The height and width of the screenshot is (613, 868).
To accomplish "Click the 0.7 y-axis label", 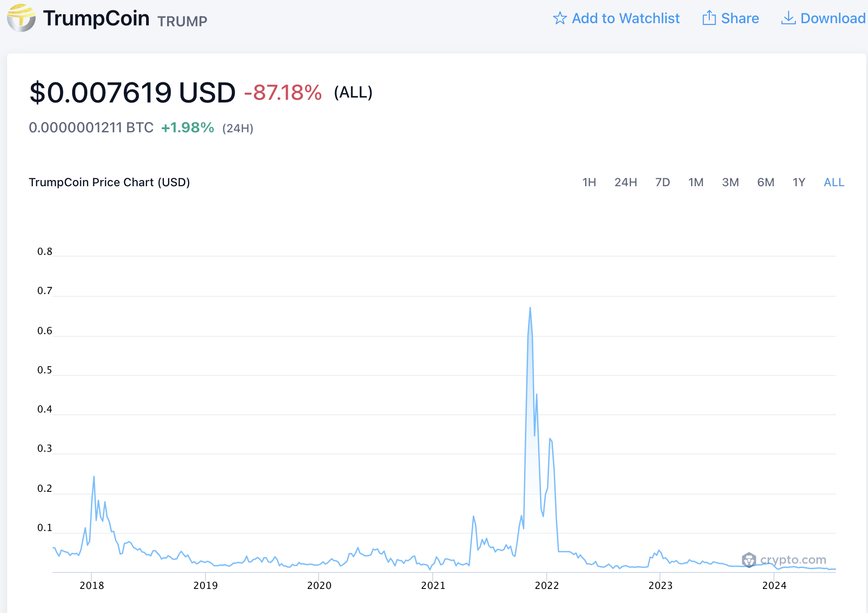I will (45, 291).
